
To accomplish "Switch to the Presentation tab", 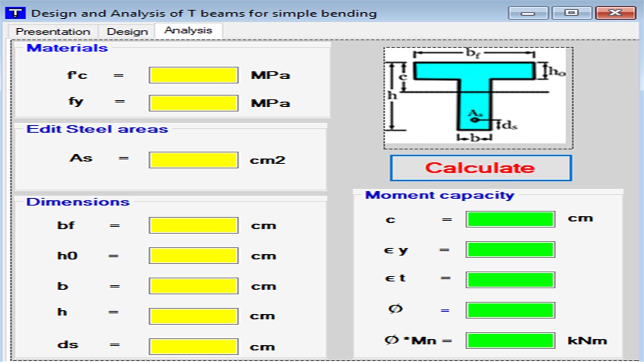I will [52, 31].
